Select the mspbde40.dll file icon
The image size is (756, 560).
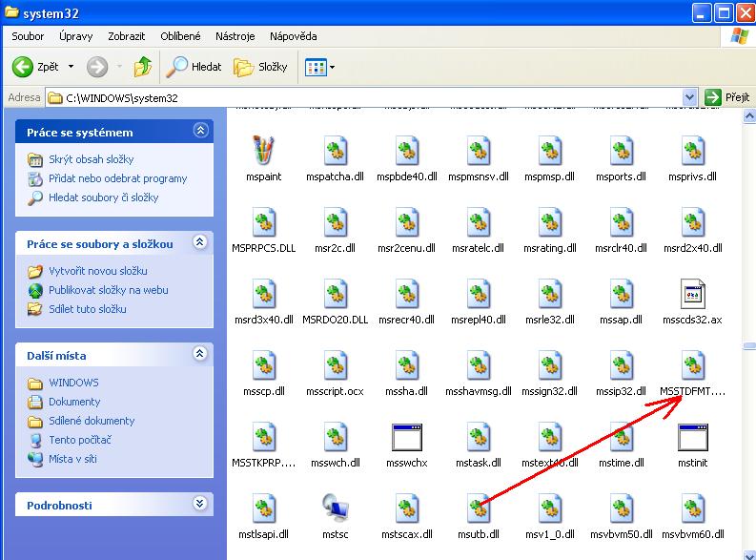pyautogui.click(x=407, y=151)
